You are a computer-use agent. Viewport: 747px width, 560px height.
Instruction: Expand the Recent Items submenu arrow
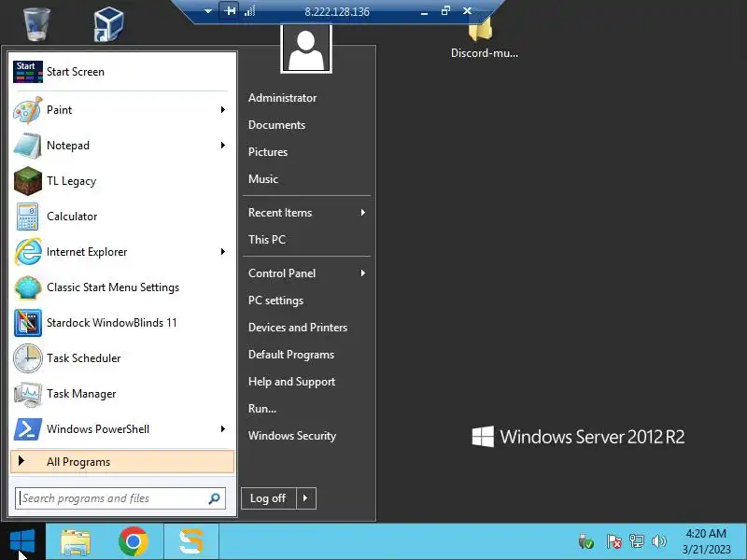363,213
